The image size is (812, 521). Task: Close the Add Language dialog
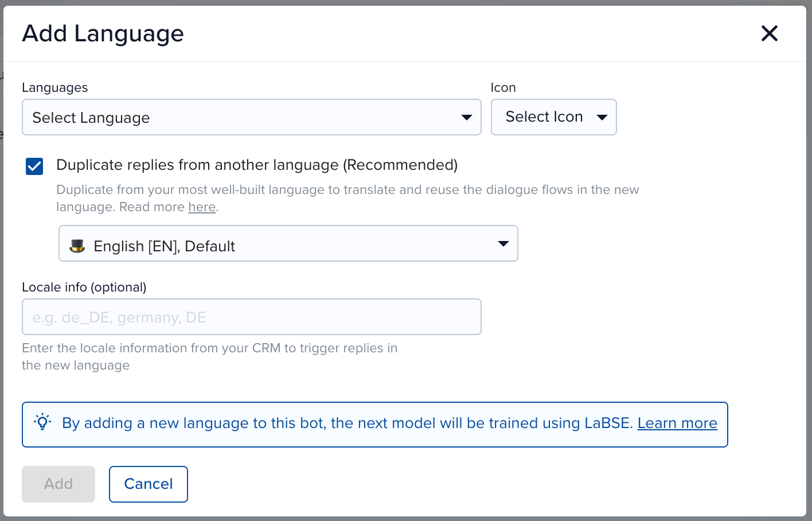[769, 33]
